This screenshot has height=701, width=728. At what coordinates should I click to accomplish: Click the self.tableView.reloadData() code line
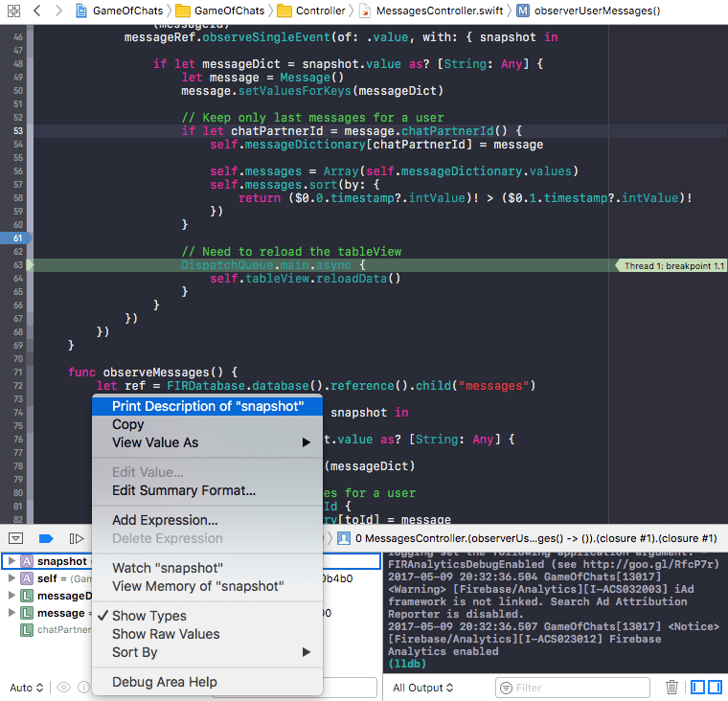(x=305, y=279)
